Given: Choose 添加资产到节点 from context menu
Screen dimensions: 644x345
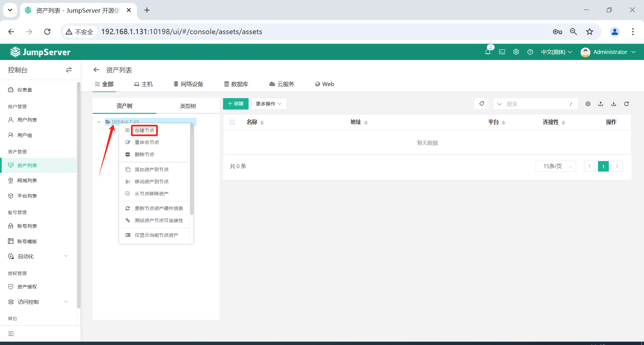Looking at the screenshot, I should coord(152,169).
